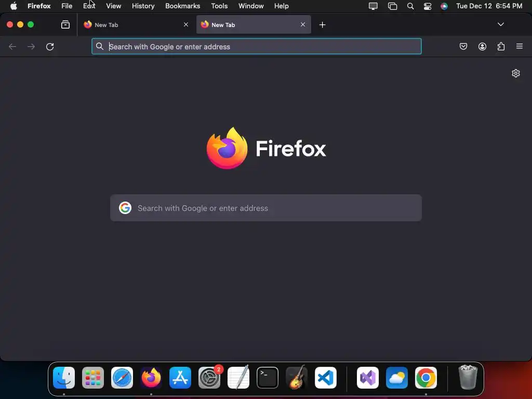Close the first New Tab
This screenshot has height=399, width=532.
click(x=186, y=24)
